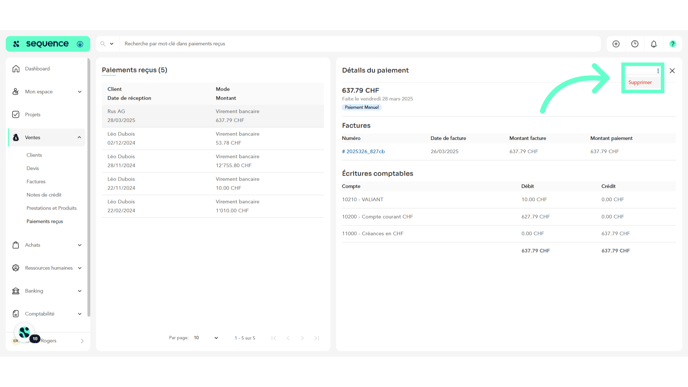Screen dimensions: 688x387
Task: Expand the Mon espace section
Action: [x=79, y=92]
